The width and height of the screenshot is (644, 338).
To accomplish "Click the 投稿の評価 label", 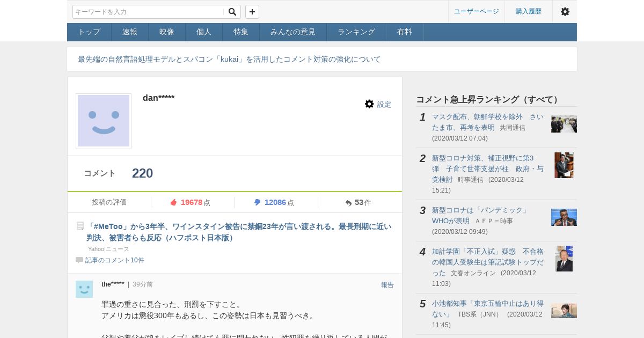I will (x=109, y=202).
